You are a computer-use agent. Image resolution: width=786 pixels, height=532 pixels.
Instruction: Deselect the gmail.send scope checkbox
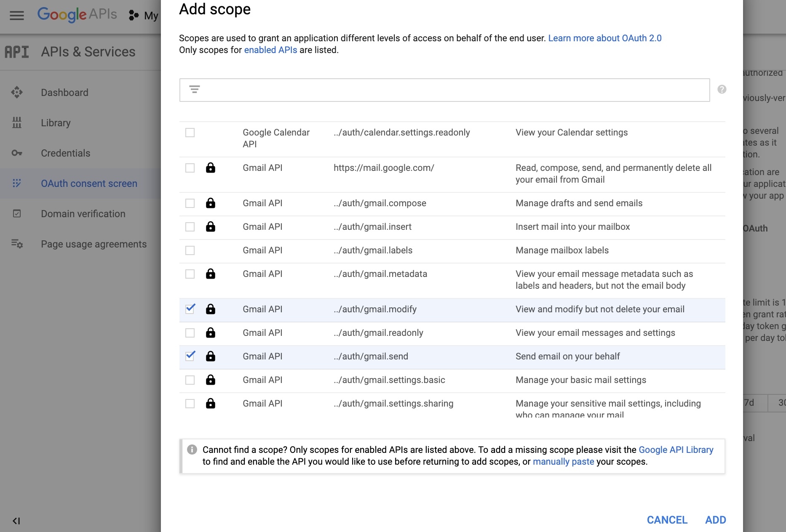coord(190,356)
